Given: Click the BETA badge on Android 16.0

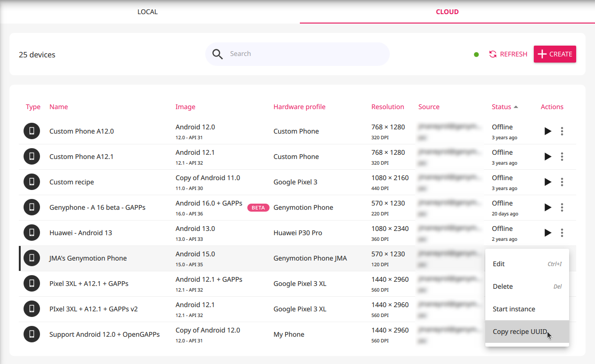Looking at the screenshot, I should pos(258,207).
